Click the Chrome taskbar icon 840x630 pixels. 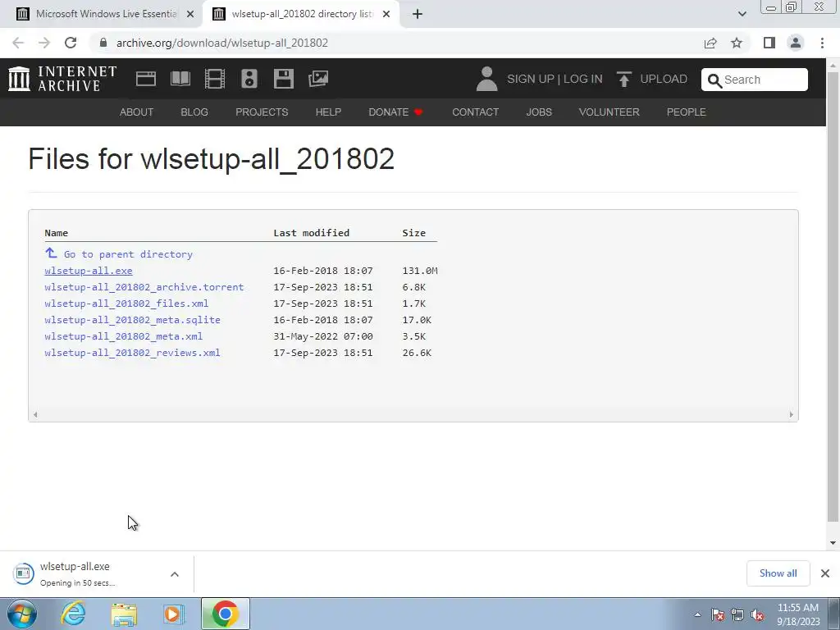[x=226, y=614]
